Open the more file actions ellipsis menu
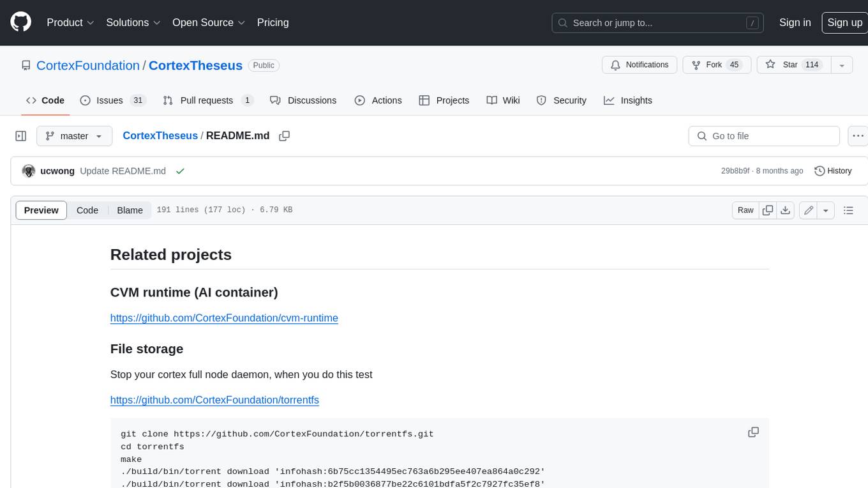Image resolution: width=868 pixels, height=488 pixels. 858,136
